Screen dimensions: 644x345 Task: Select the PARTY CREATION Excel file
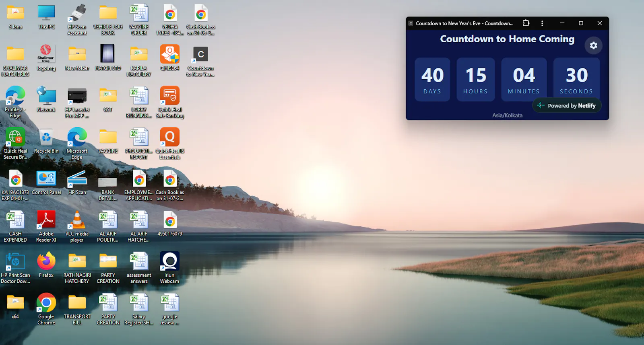108,310
